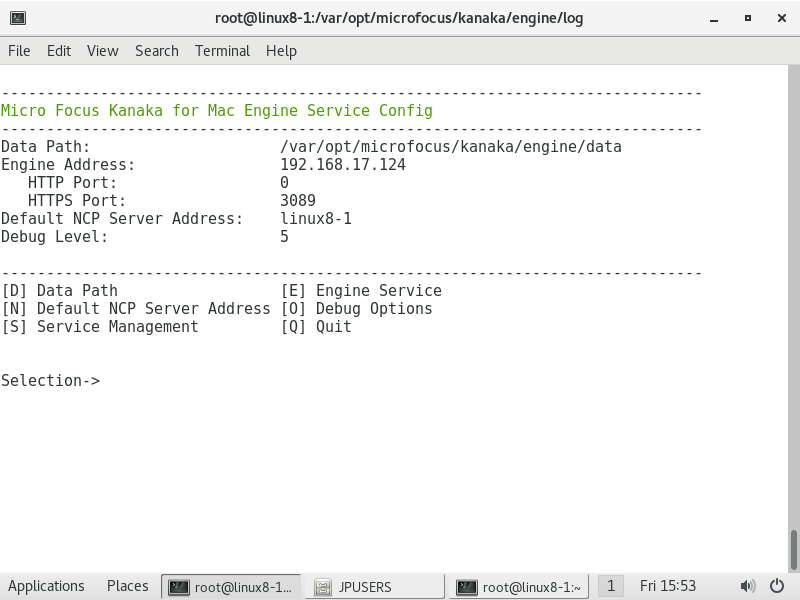This screenshot has width=800, height=600.
Task: Click the 'HTTPS Port:' label
Action: pyautogui.click(x=77, y=201)
